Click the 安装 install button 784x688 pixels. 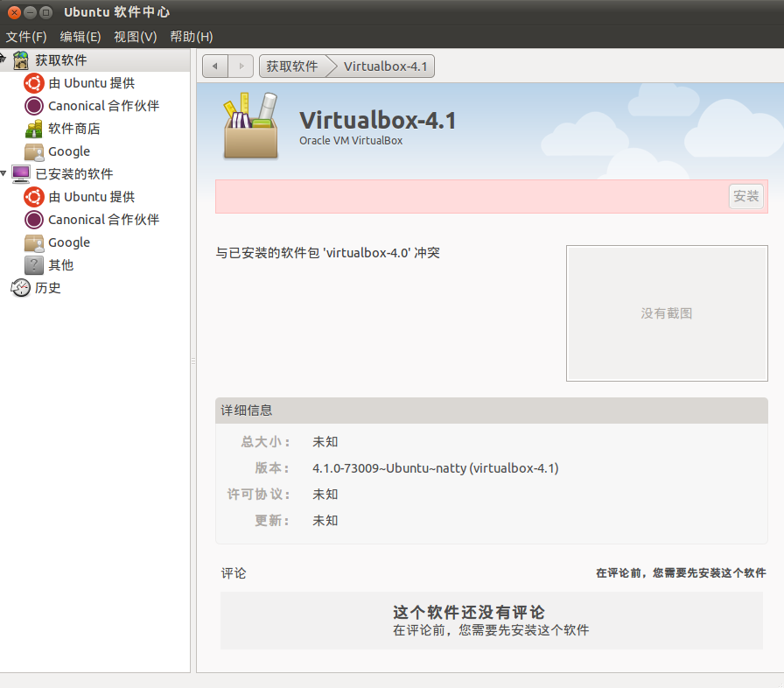pyautogui.click(x=746, y=196)
